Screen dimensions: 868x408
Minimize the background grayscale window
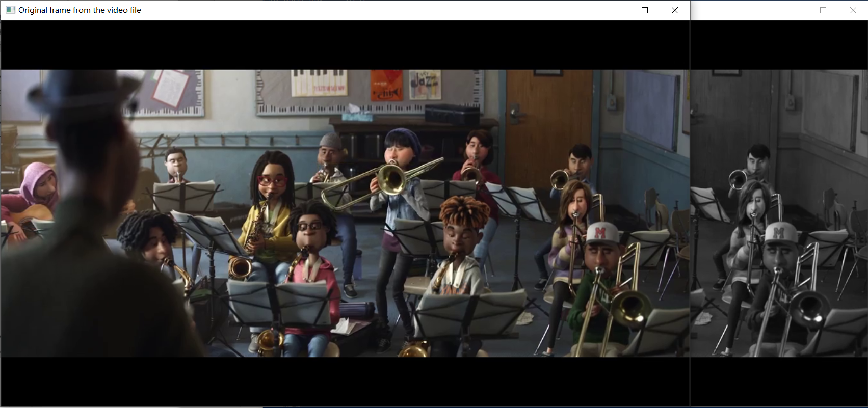pos(793,10)
